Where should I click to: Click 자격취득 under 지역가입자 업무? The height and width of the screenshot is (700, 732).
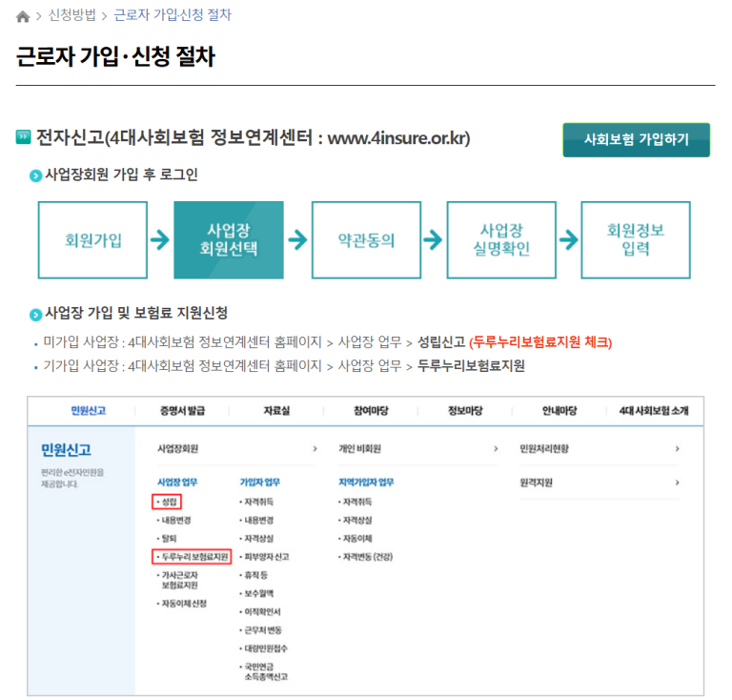click(x=356, y=502)
